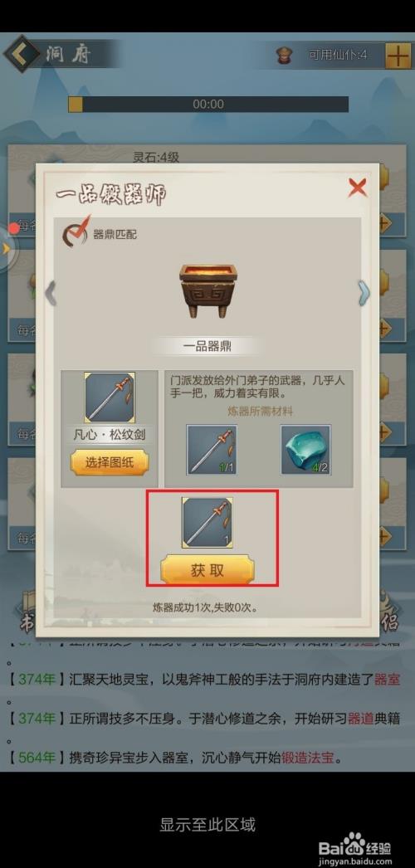Select the 一品器鼎 cauldron icon
The image size is (415, 868).
207,290
